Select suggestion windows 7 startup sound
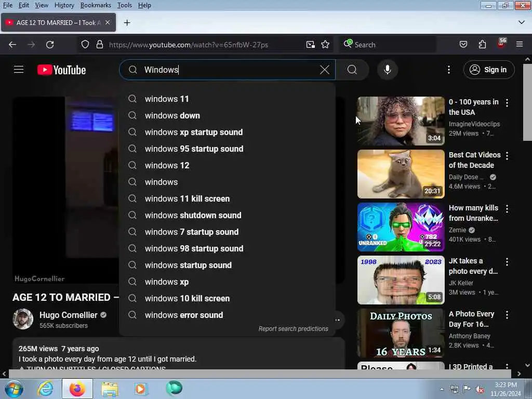Viewport: 532px width, 399px height. [228, 232]
